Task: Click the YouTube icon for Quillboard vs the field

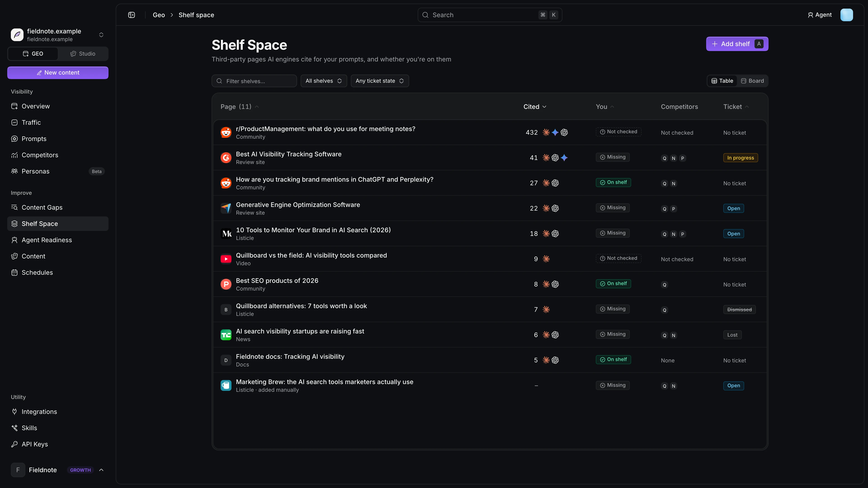Action: 226,259
